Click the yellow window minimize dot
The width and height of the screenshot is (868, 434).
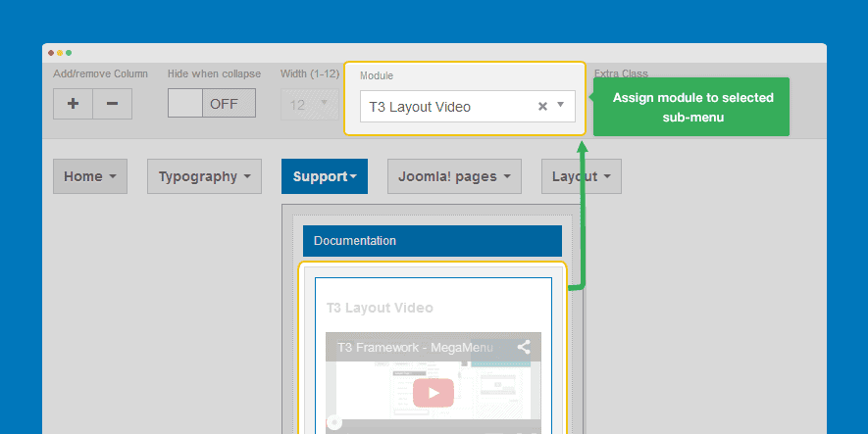pos(60,52)
